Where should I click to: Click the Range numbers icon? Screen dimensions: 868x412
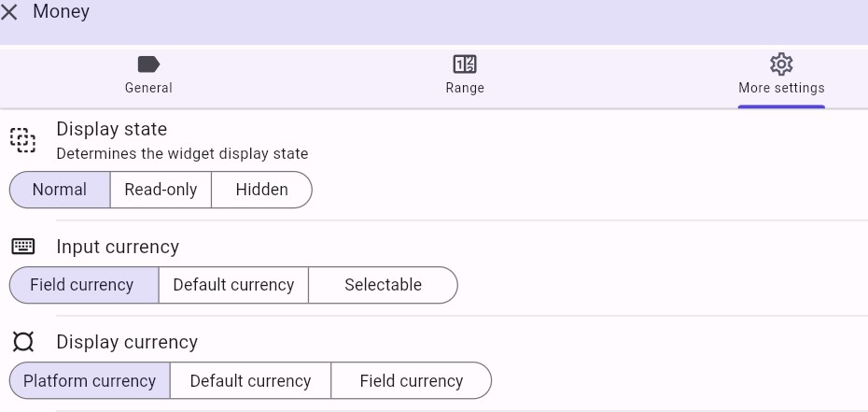465,64
